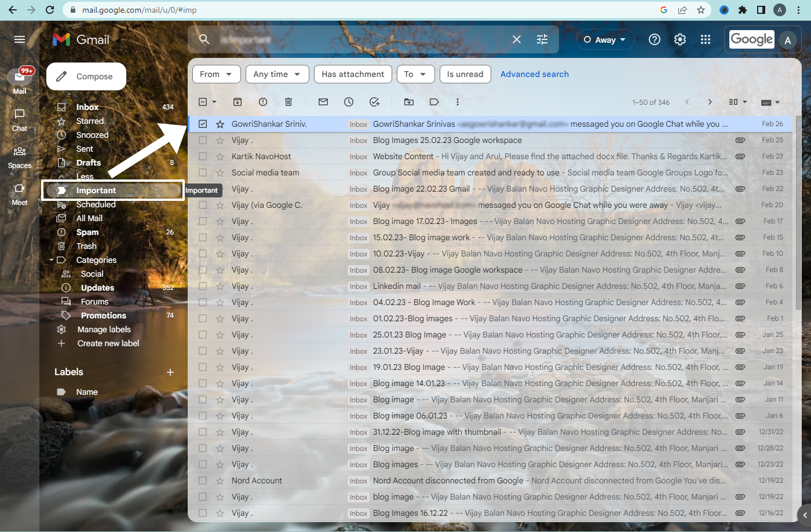Viewport: 811px width, 532px height.
Task: Open the Support help icon
Action: (x=655, y=39)
